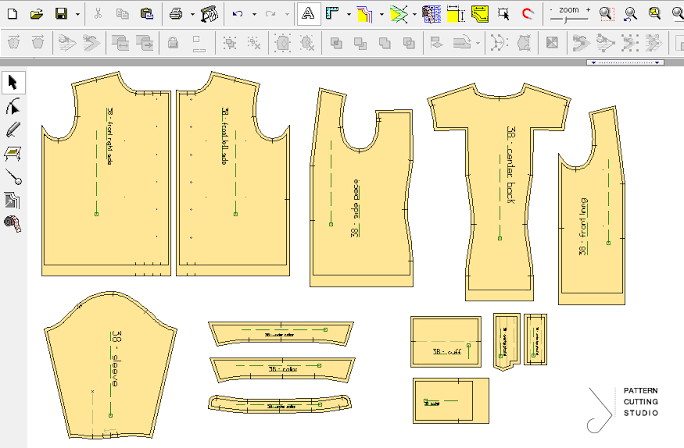
Task: Select the measuring tape roll tool
Action: [13, 224]
